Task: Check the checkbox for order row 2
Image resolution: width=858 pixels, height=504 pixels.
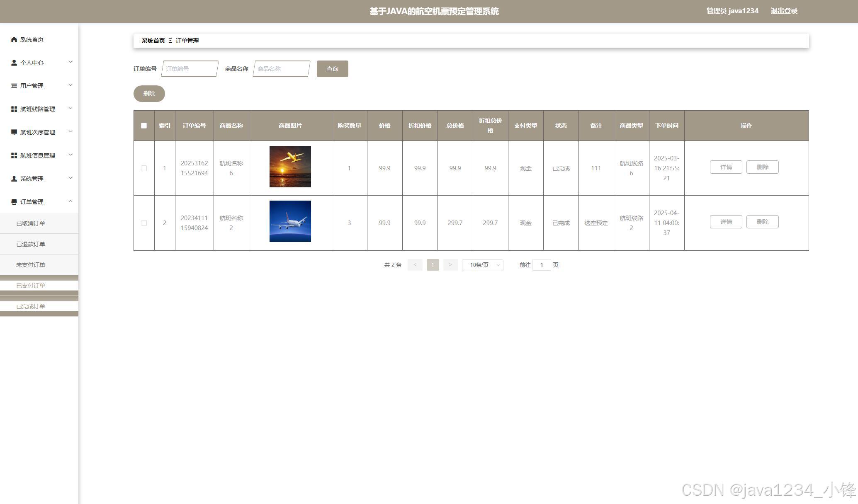Action: [144, 223]
